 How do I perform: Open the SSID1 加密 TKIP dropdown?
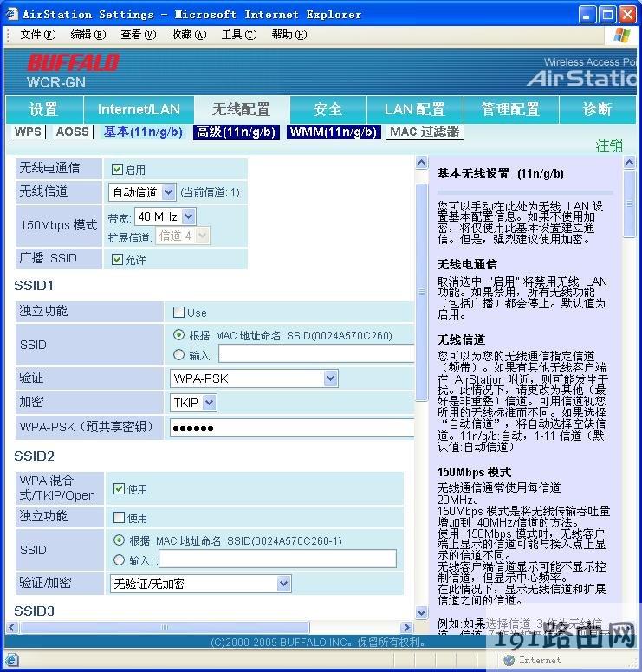coord(193,403)
